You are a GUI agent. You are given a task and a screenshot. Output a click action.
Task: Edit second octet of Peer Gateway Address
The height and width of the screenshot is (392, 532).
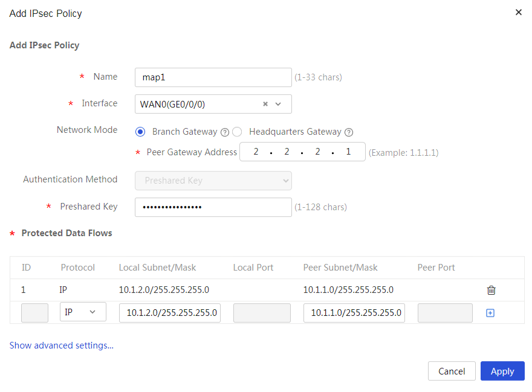[x=287, y=152]
